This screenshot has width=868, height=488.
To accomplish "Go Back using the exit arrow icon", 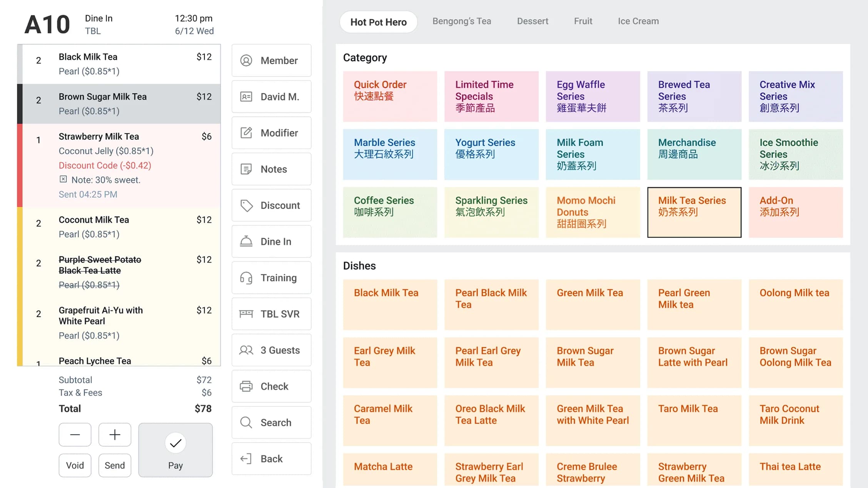I will point(246,458).
